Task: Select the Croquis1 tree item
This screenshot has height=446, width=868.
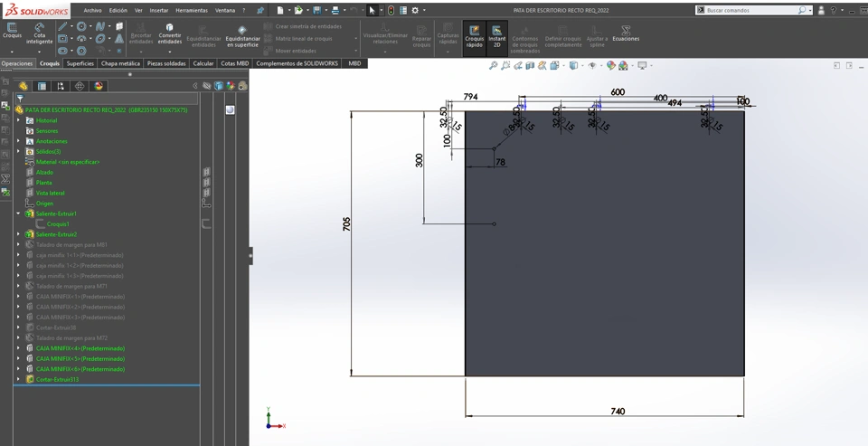Action: [x=58, y=224]
